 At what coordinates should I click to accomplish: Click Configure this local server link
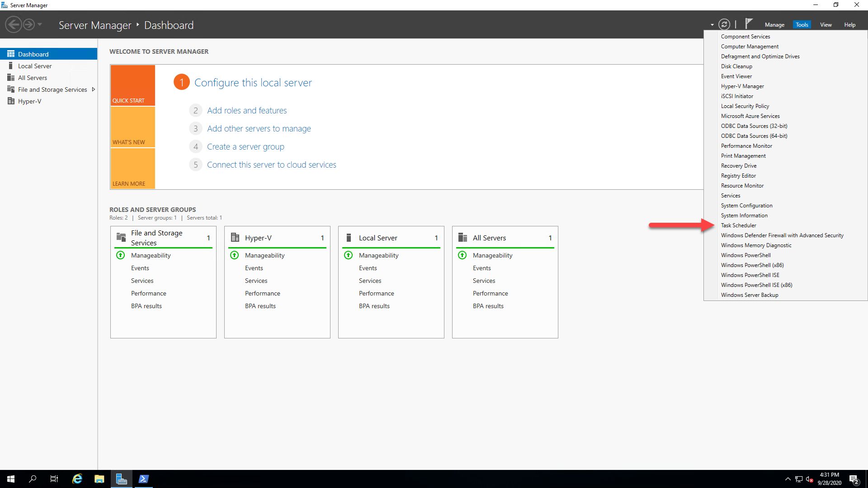tap(253, 83)
